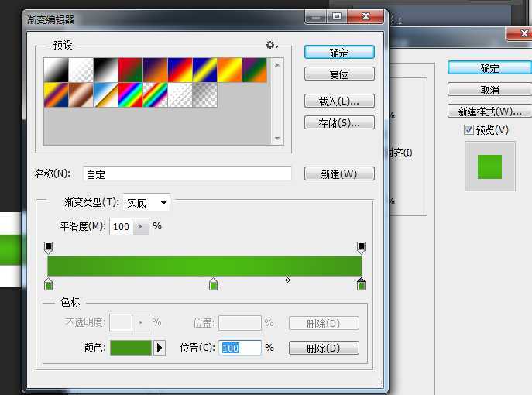Select the left opacity stop

click(49, 247)
